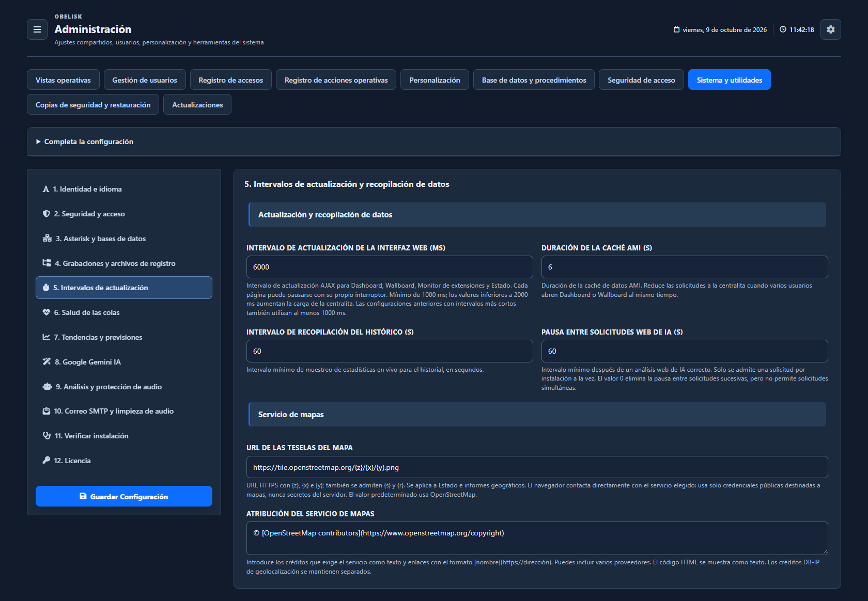
Task: Select the Personalización tab
Action: click(435, 80)
